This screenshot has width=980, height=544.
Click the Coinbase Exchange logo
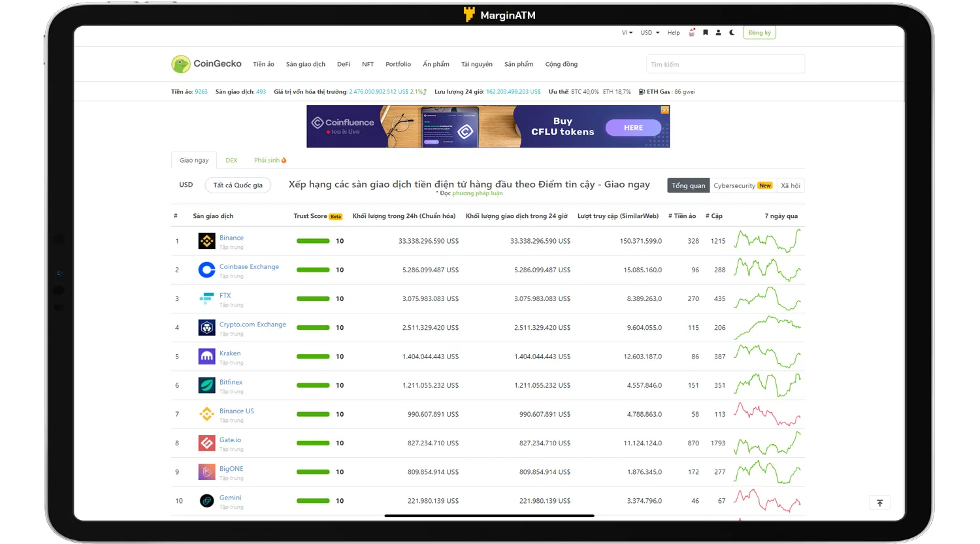[206, 270]
